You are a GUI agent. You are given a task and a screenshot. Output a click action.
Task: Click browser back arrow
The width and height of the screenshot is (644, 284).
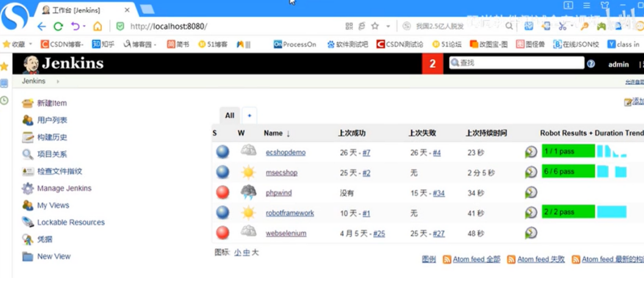(41, 27)
